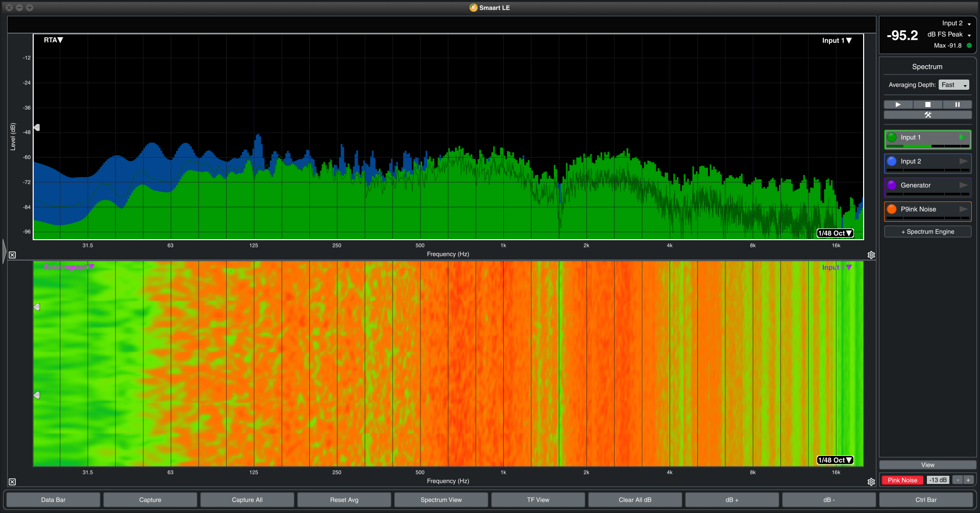Open spectrograph settings gear
The width and height of the screenshot is (980, 513).
coord(871,482)
